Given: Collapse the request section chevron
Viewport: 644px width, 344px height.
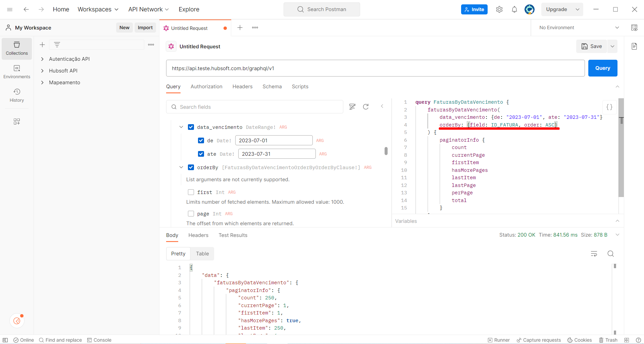Looking at the screenshot, I should point(617,87).
